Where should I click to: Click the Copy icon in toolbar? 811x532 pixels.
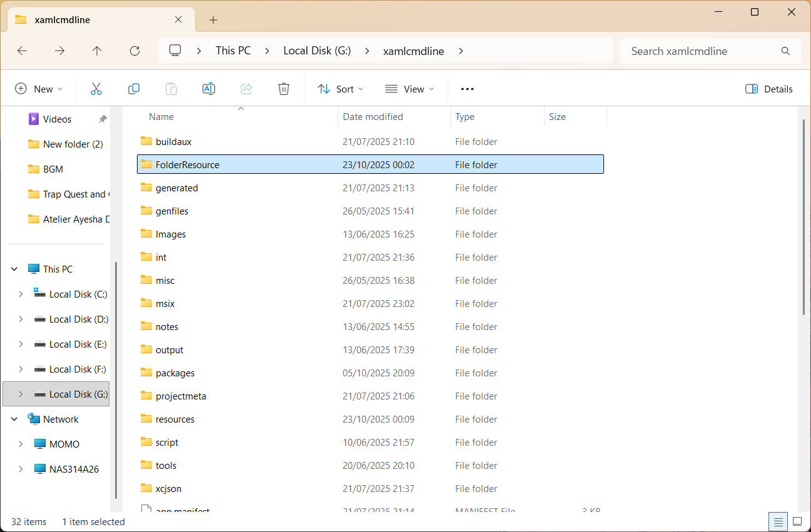(133, 89)
